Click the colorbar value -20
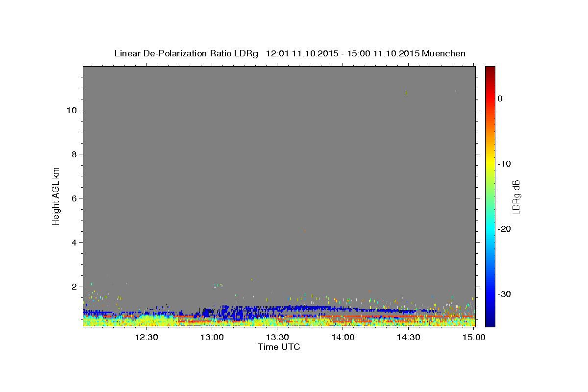Viewport: 588px width, 392px height. 504,229
